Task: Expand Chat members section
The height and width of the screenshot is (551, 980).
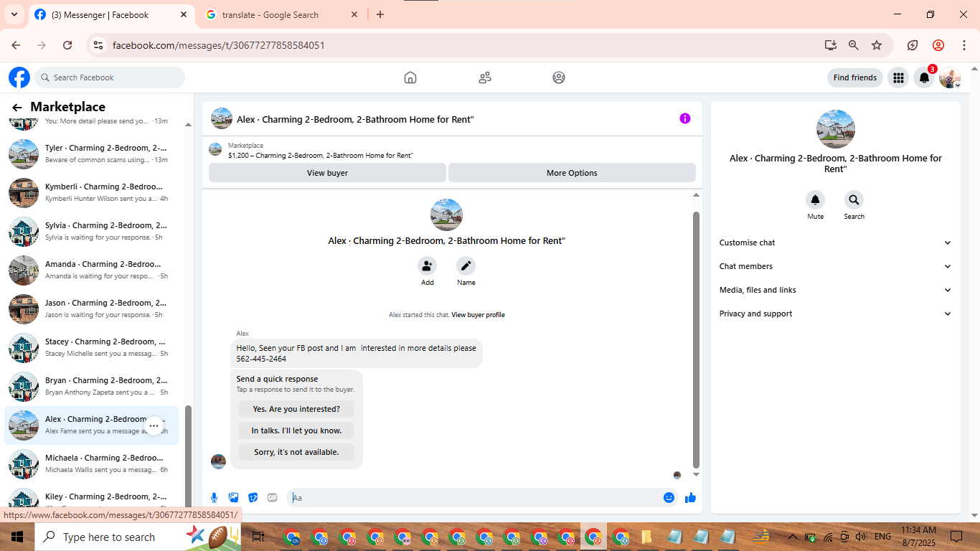Action: [835, 266]
